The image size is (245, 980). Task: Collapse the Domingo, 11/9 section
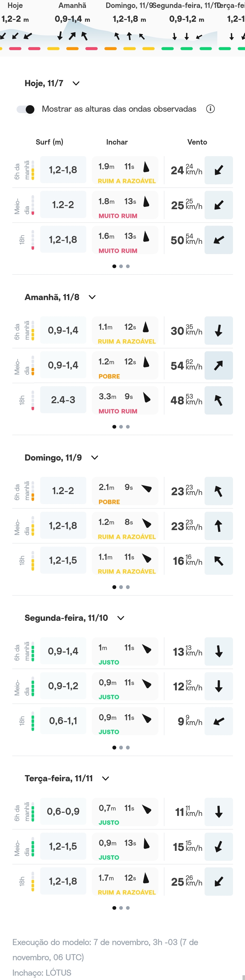point(95,458)
